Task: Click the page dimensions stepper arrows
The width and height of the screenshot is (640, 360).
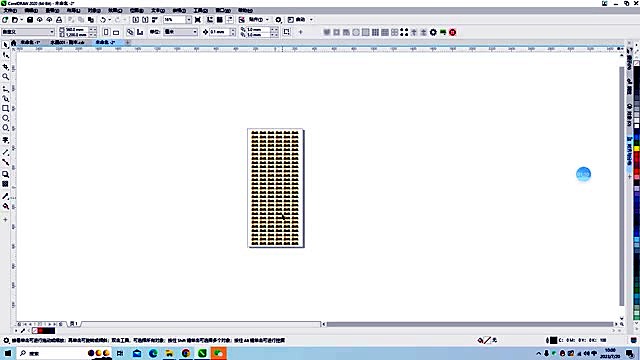Action: click(93, 32)
